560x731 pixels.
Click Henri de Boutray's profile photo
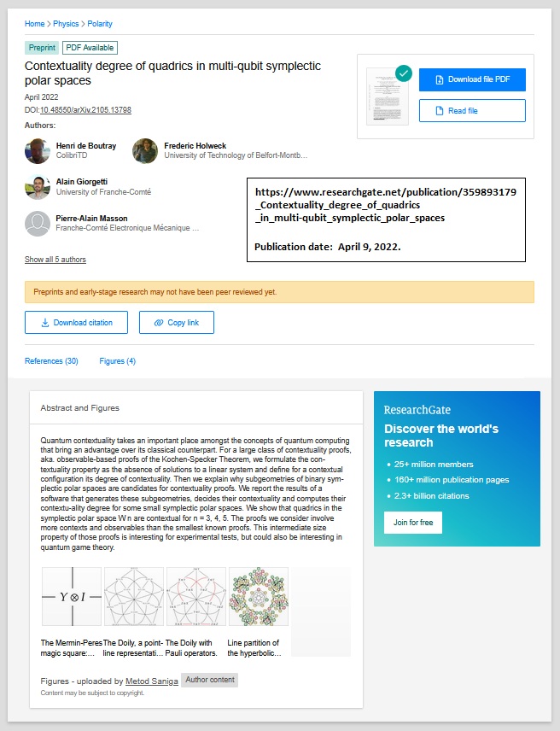pyautogui.click(x=38, y=151)
